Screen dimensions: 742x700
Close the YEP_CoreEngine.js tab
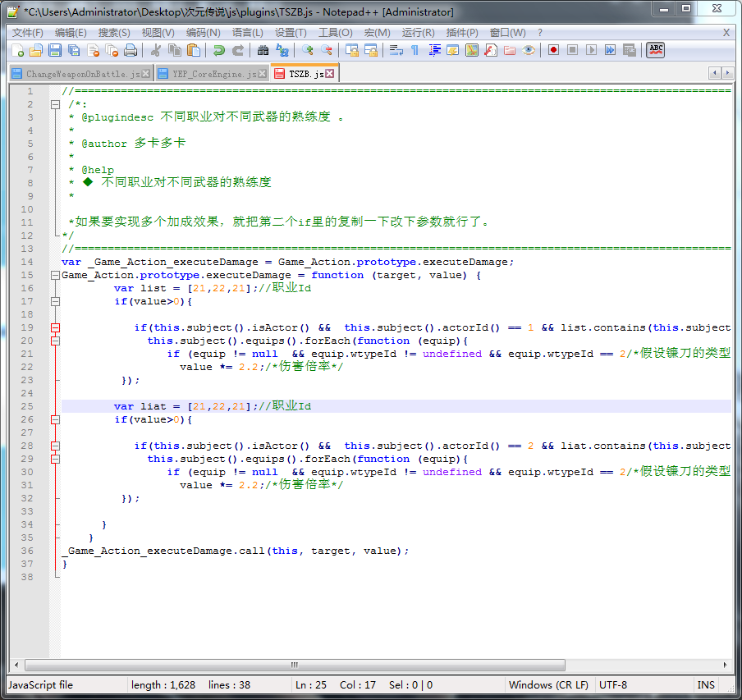[x=262, y=73]
